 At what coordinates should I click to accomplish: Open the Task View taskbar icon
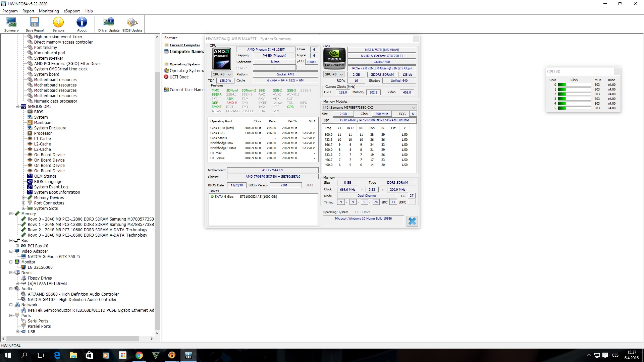40,355
